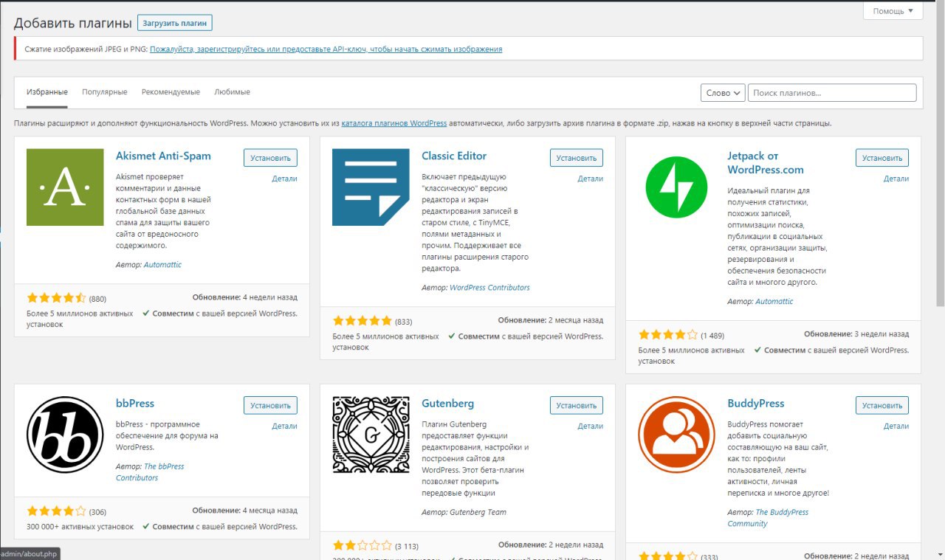
Task: Click the bbPress 300 000+ активных установок text
Action: [80, 527]
